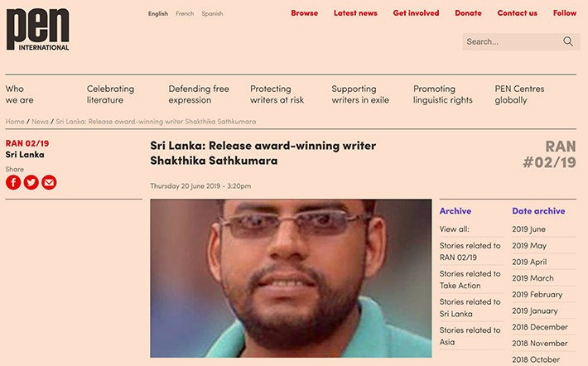Click the News breadcrumb link

coord(40,122)
